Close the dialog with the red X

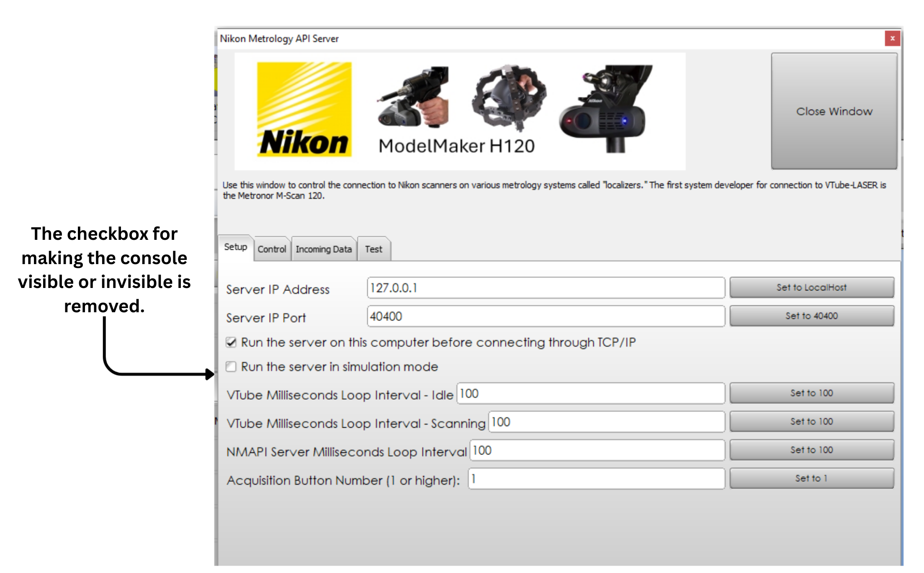pos(892,38)
